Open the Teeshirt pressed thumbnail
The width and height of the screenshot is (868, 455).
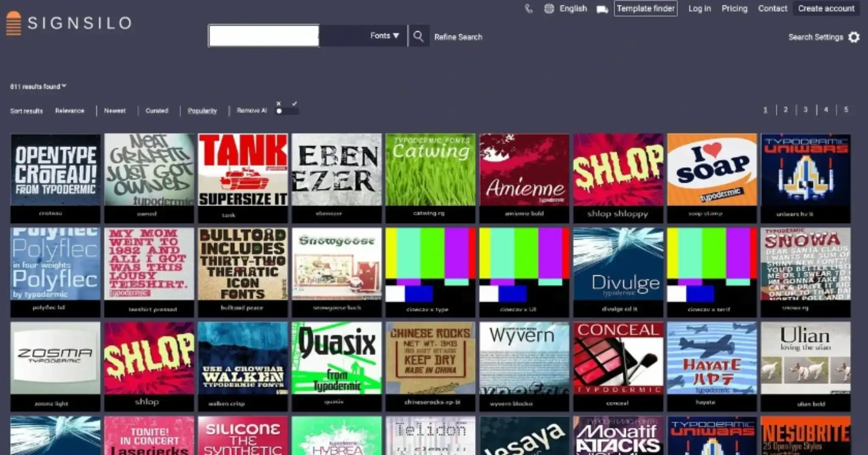149,272
